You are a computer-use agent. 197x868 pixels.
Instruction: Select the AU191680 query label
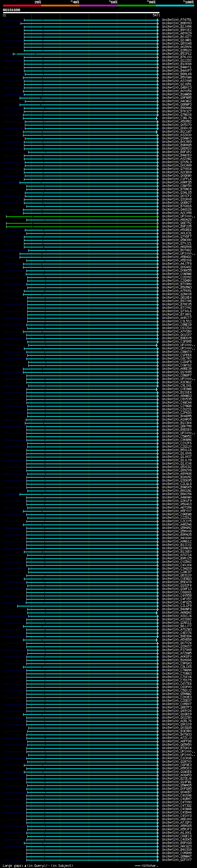tap(11, 10)
